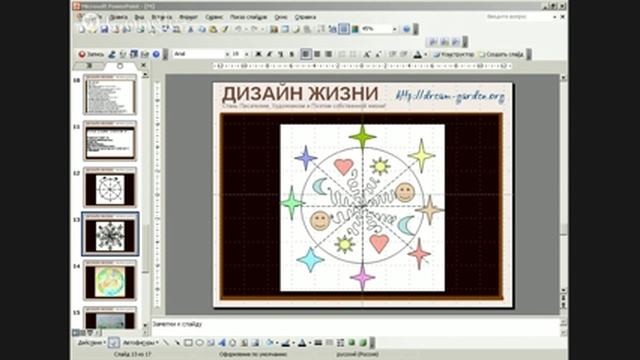Image resolution: width=640 pixels, height=360 pixels.
Task: Click the Insert Diagram icon
Action: [x=233, y=343]
